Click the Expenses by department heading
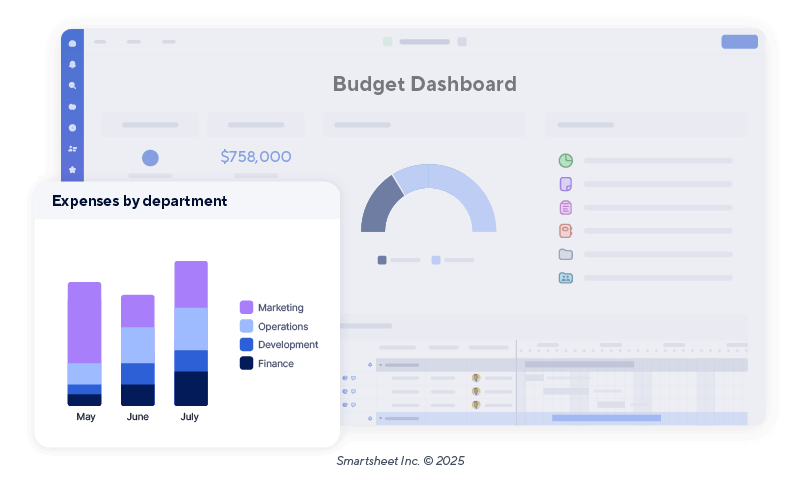Screen dimensions: 800x480 (139, 201)
